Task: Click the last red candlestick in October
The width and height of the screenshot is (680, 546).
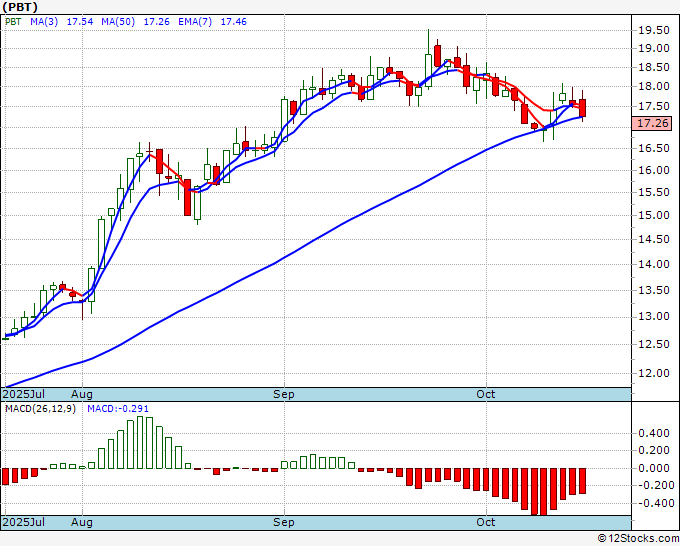Action: pyautogui.click(x=582, y=108)
